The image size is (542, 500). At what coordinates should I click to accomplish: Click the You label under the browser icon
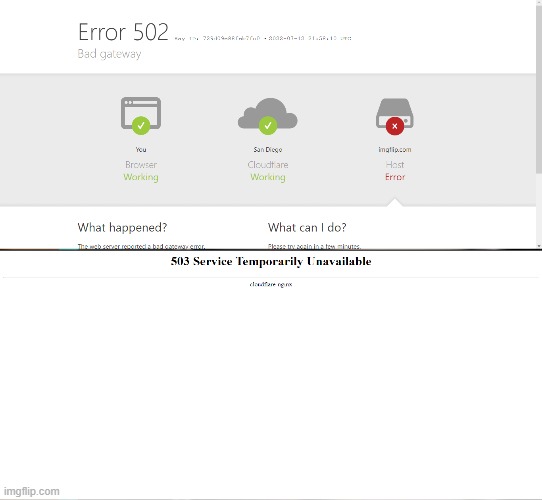click(x=141, y=149)
